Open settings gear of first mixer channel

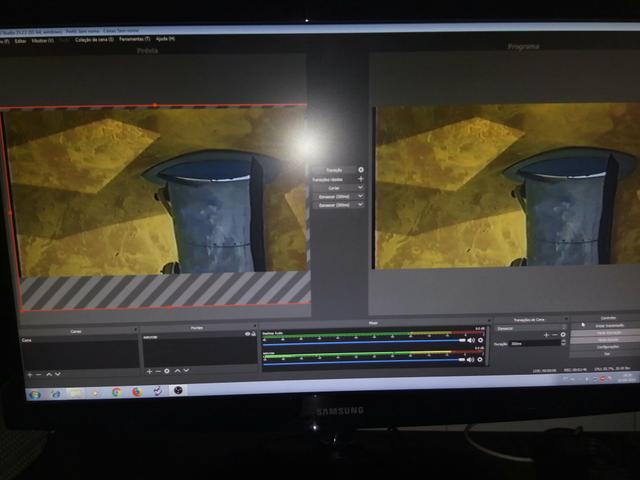pos(481,340)
